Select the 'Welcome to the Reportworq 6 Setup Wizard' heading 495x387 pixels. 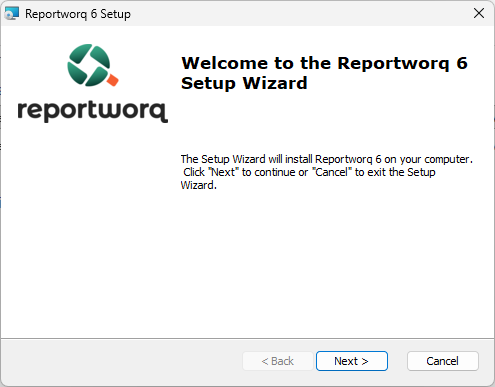[x=324, y=73]
